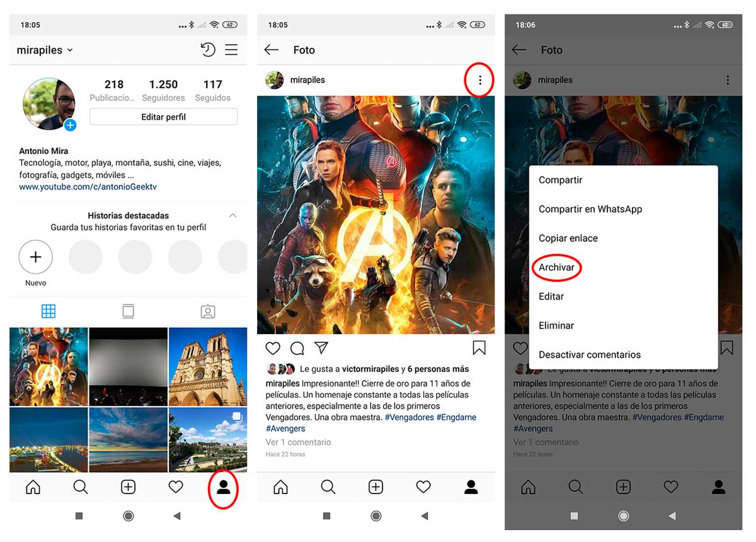756x542 pixels.
Task: Open archive clock icon on profile screen
Action: (207, 50)
